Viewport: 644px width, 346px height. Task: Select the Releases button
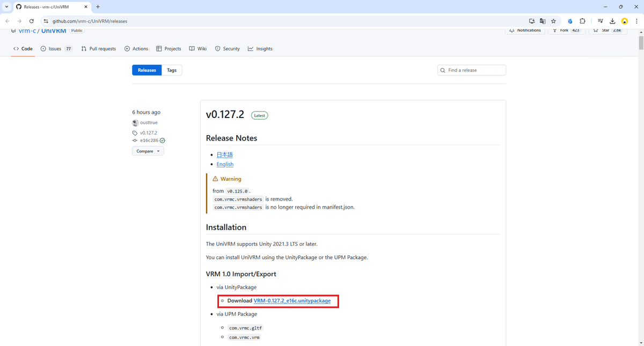pos(147,70)
